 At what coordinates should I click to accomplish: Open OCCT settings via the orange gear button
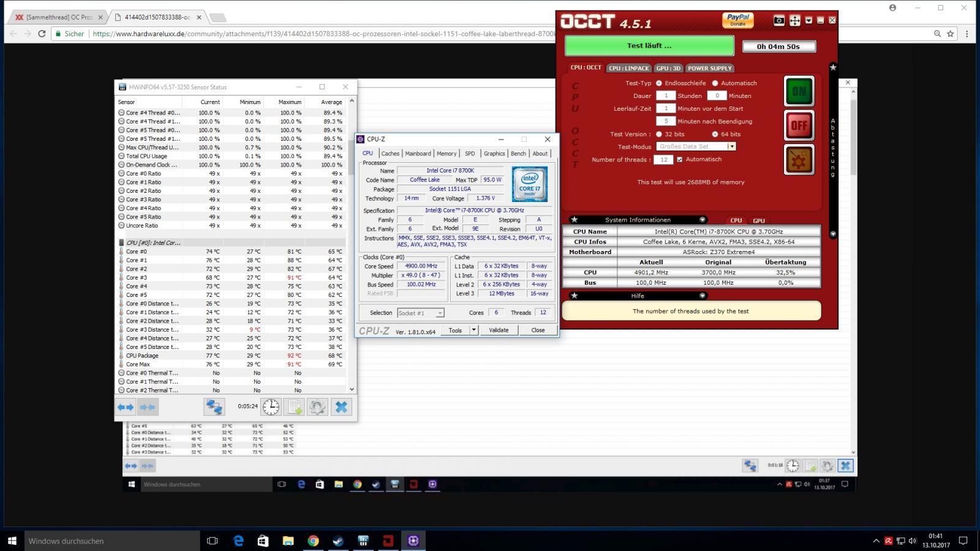click(x=799, y=160)
